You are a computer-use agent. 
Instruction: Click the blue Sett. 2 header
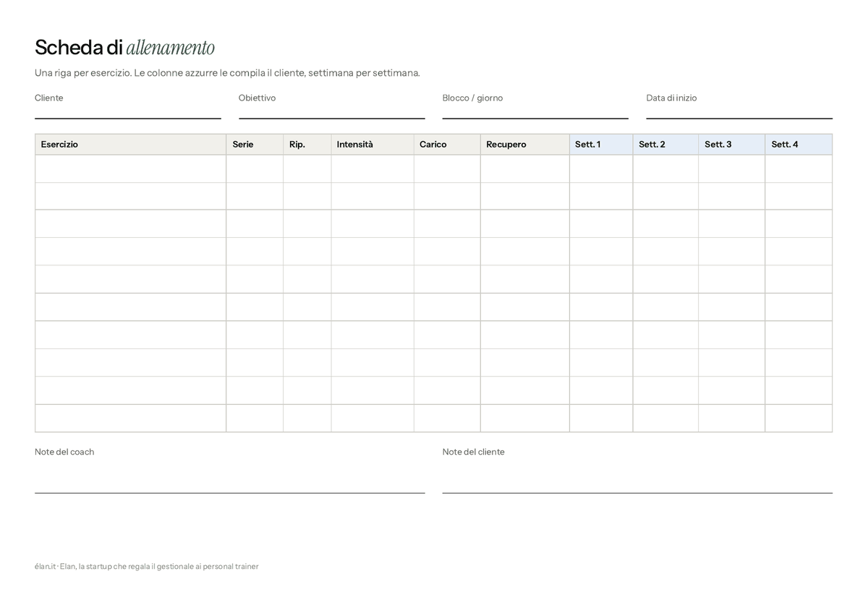[x=665, y=145]
